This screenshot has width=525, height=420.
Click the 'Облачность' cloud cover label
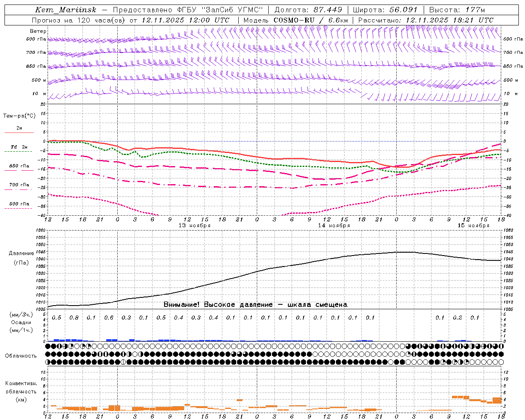(21, 356)
